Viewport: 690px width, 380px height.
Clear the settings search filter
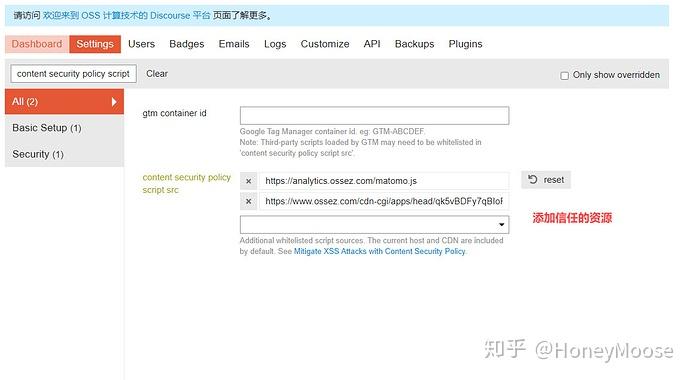coord(157,74)
